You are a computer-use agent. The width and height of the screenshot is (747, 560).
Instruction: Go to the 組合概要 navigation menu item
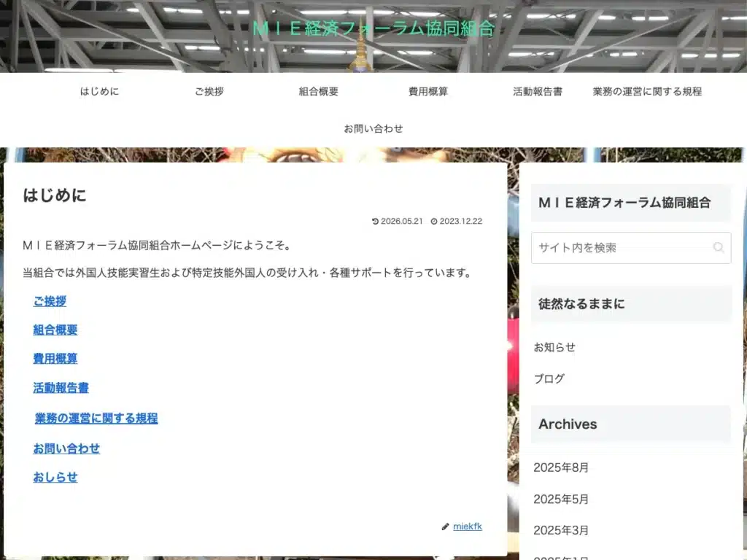[319, 91]
